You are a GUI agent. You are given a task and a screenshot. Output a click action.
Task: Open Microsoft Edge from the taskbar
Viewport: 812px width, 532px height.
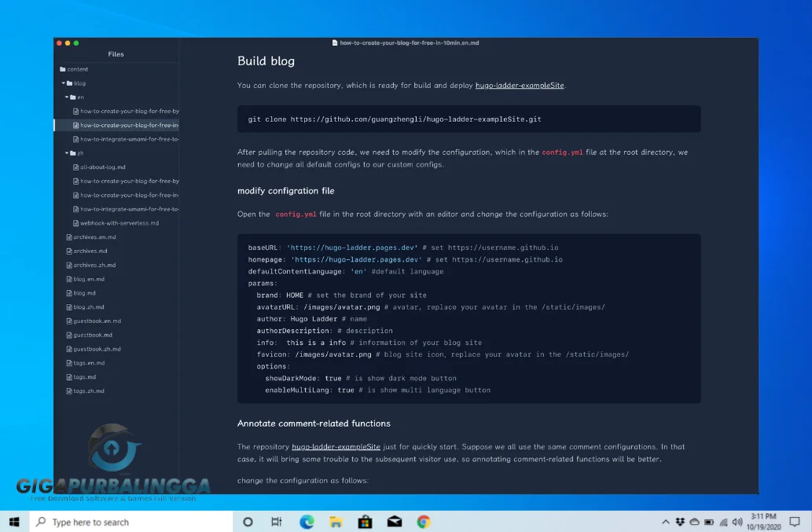(x=307, y=521)
